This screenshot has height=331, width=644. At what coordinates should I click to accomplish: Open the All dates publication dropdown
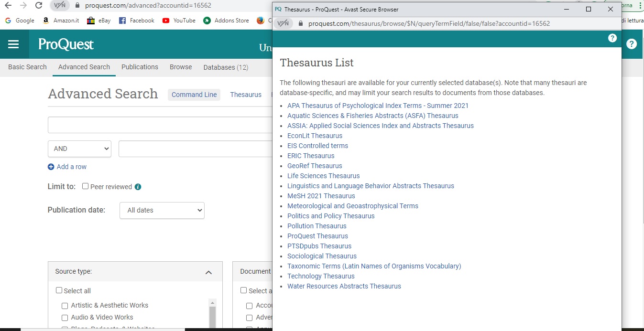click(x=162, y=210)
